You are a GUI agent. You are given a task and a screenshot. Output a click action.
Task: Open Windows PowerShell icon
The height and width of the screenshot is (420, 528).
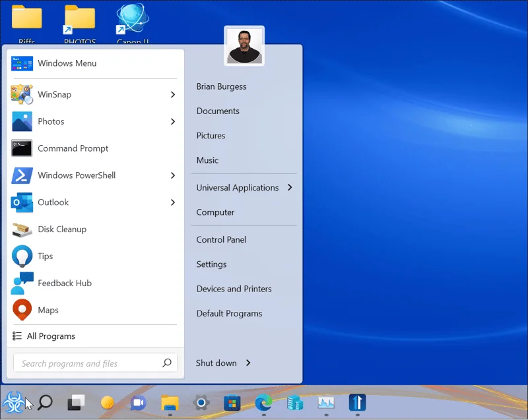click(22, 175)
